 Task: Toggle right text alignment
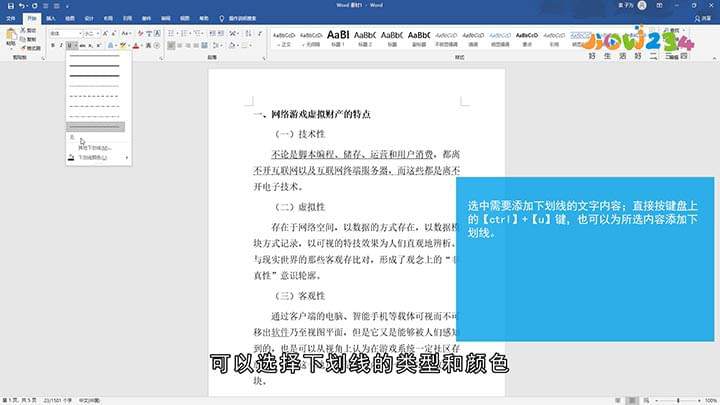pyautogui.click(x=188, y=45)
